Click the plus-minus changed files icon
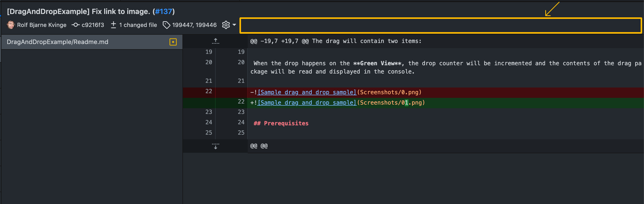This screenshot has width=644, height=204. [113, 25]
